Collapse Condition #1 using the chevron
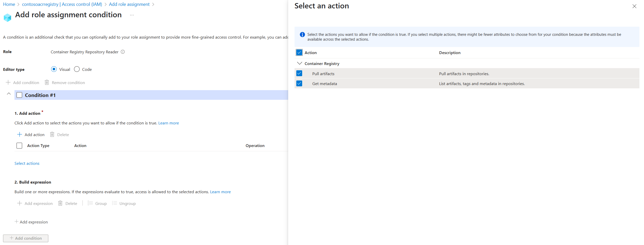 coord(9,94)
